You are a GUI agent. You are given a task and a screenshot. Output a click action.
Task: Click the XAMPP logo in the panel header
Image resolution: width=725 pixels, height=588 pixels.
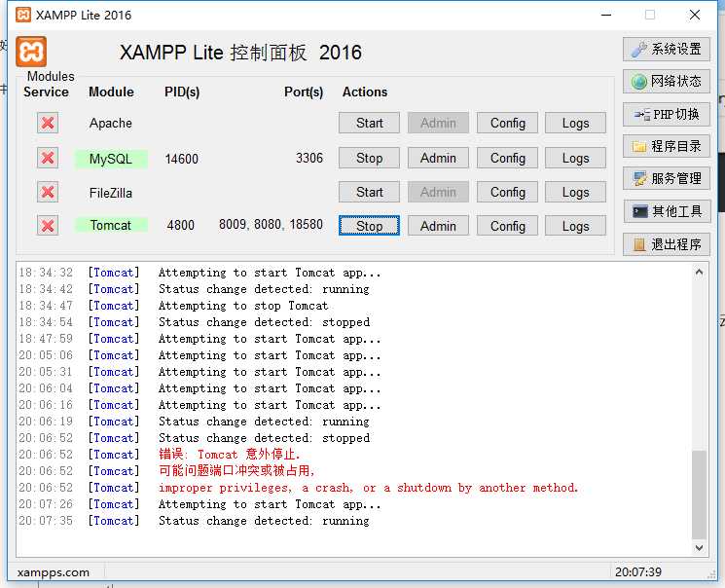point(31,52)
